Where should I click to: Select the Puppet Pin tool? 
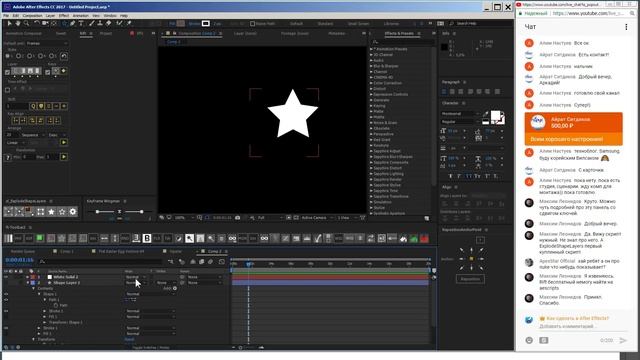pos(129,24)
